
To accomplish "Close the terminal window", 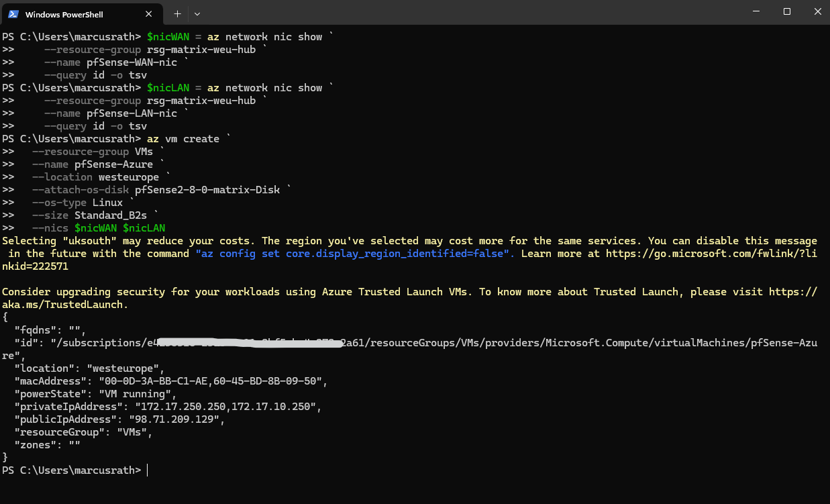I will [817, 11].
